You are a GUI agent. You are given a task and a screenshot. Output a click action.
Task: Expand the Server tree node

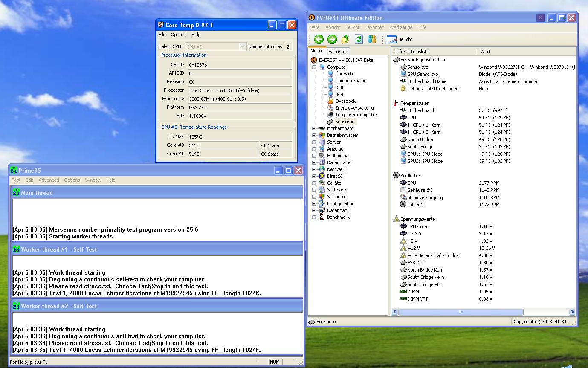[x=314, y=142]
